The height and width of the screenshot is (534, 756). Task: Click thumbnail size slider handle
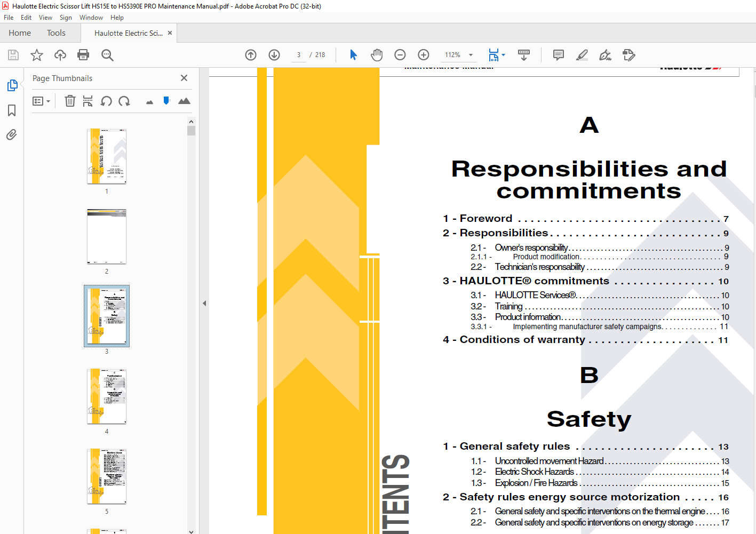point(166,100)
